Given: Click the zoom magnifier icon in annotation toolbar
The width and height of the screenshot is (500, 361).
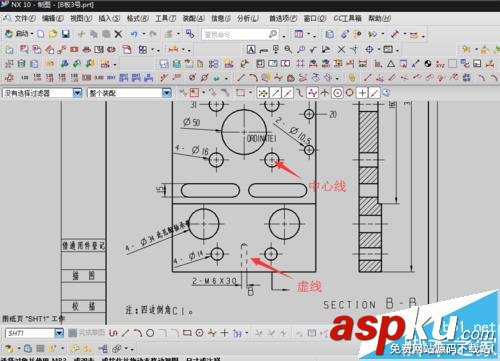Looking at the screenshot, I should click(288, 50).
